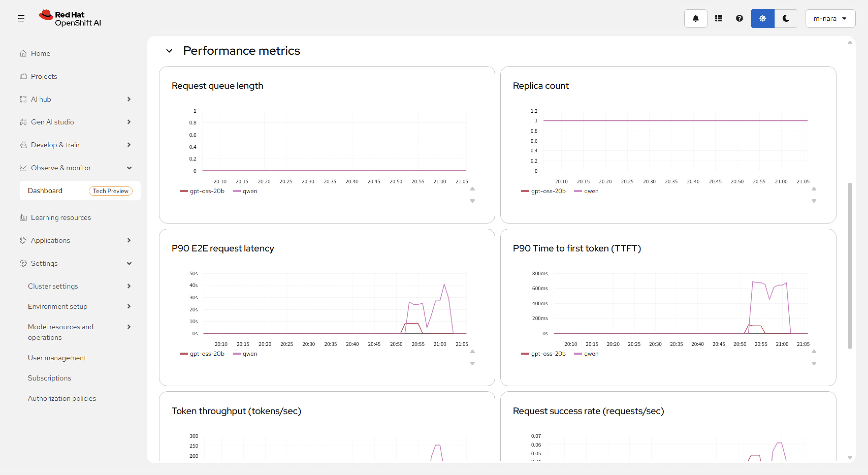868x475 pixels.
Task: Toggle qwen in P90 TTFT legend
Action: tap(586, 354)
